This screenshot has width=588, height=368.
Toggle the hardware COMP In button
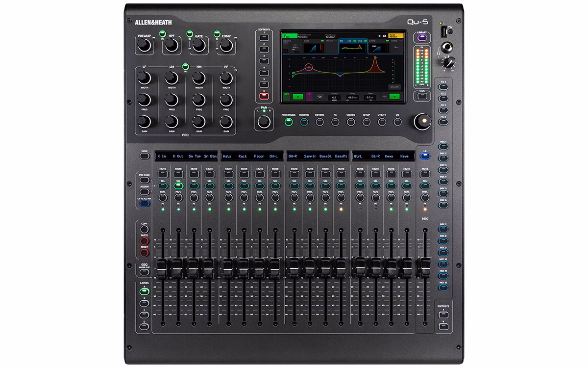click(x=217, y=34)
